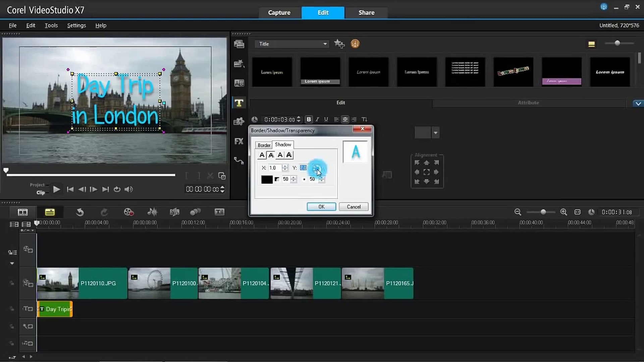Switch to Timeline View
The image size is (644, 362).
[x=50, y=212]
